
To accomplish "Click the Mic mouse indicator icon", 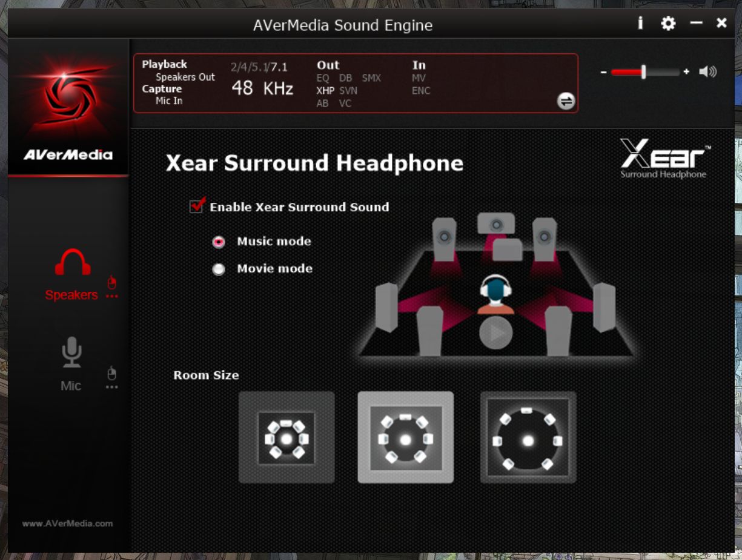I will pos(111,373).
